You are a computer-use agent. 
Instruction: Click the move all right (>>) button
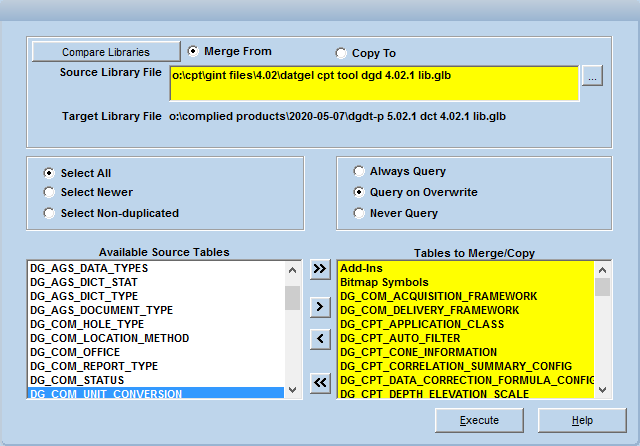319,269
